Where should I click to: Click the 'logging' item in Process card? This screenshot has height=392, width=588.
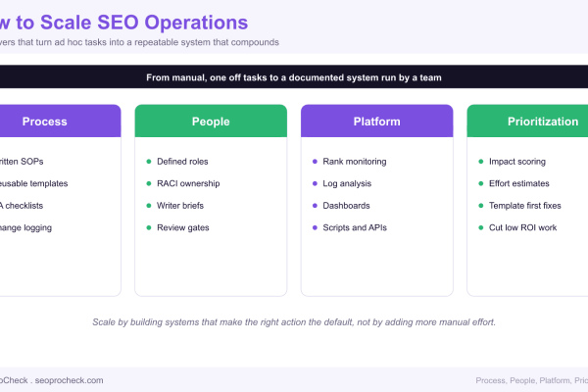(25, 227)
